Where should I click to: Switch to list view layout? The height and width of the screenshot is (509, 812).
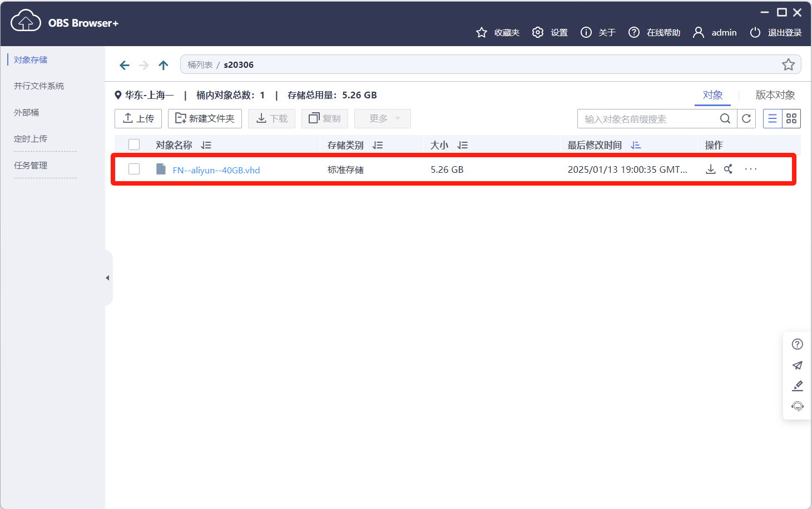tap(773, 118)
